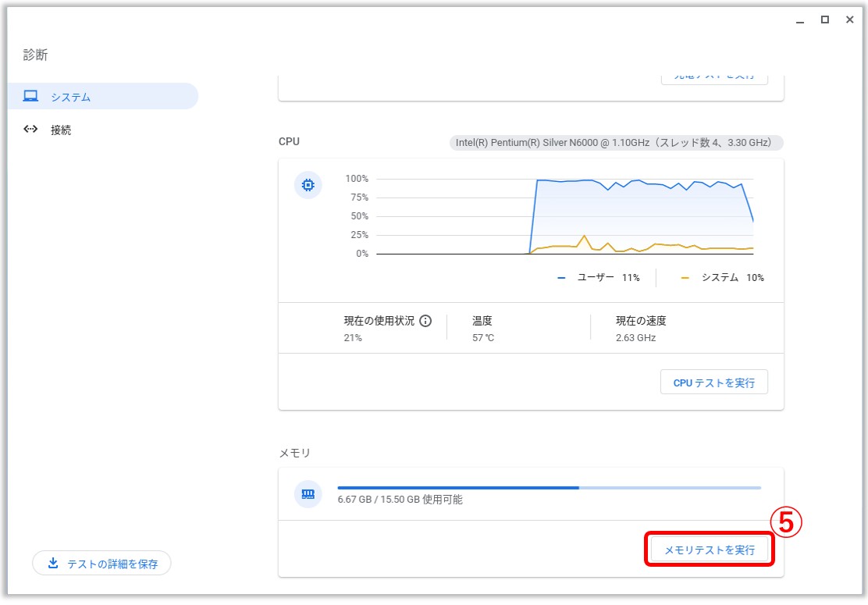Close the diagnostics window
868x605 pixels.
[x=849, y=20]
